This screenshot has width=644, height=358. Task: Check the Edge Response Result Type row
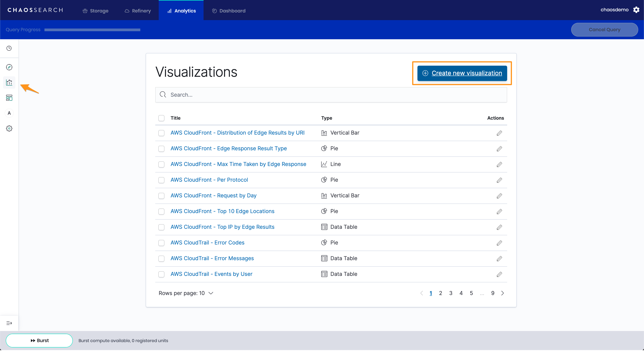[161, 149]
